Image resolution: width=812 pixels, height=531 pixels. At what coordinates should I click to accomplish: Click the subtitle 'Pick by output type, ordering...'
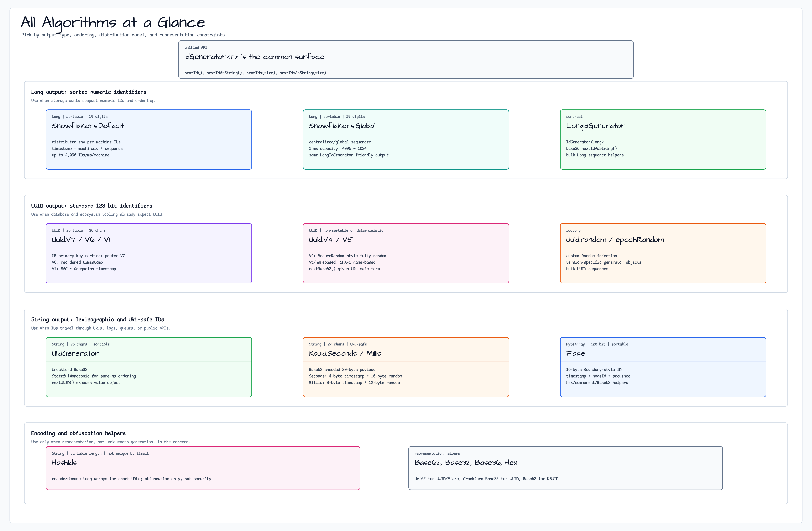click(124, 35)
